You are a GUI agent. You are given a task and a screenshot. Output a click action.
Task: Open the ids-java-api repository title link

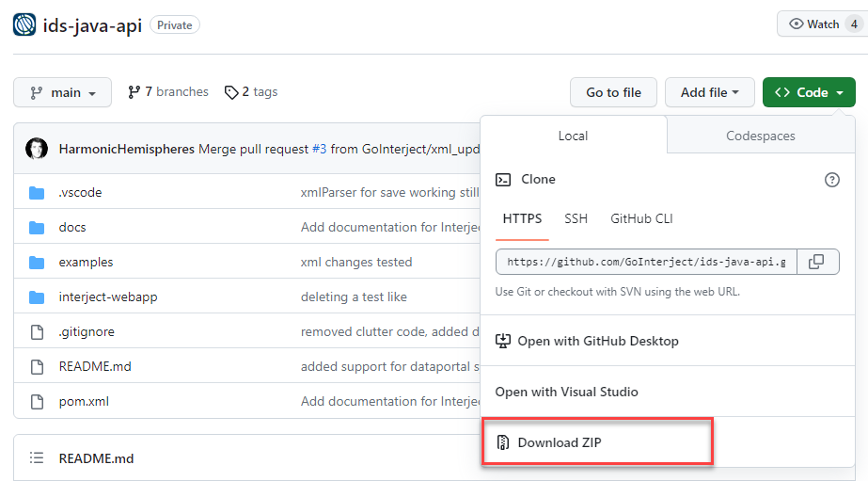pyautogui.click(x=92, y=25)
